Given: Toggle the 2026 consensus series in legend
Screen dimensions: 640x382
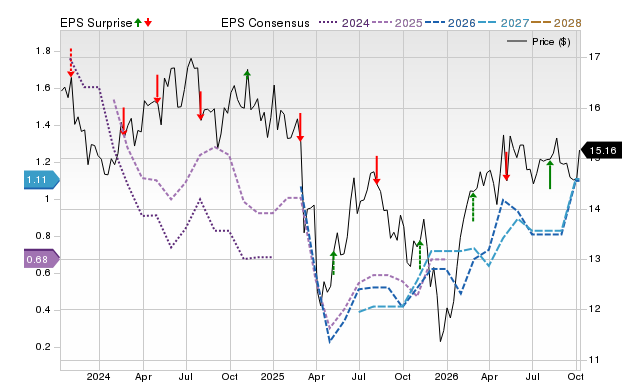Looking at the screenshot, I should (x=450, y=23).
